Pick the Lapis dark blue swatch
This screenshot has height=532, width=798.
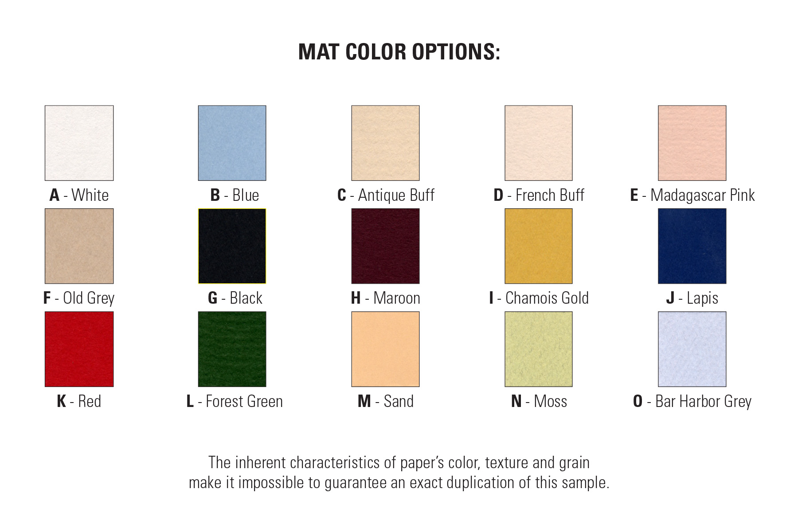(x=692, y=246)
